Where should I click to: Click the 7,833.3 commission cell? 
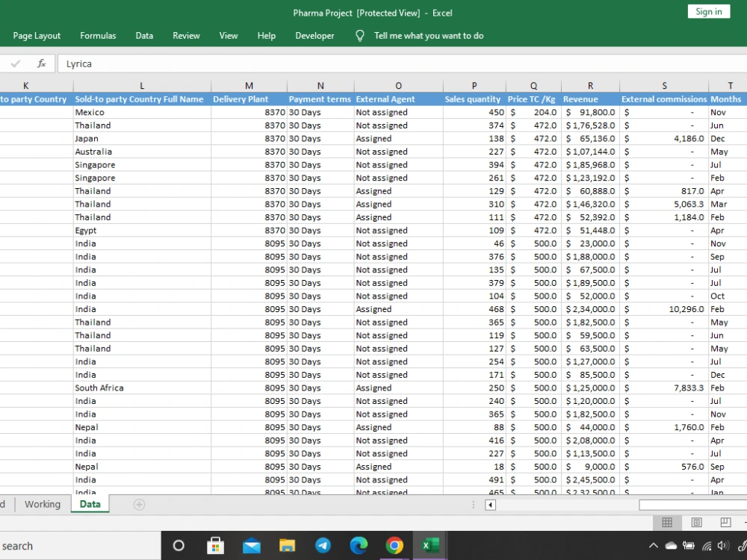(664, 388)
